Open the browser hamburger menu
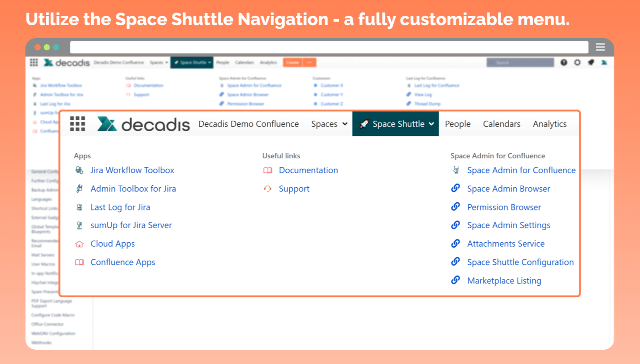 [x=600, y=47]
